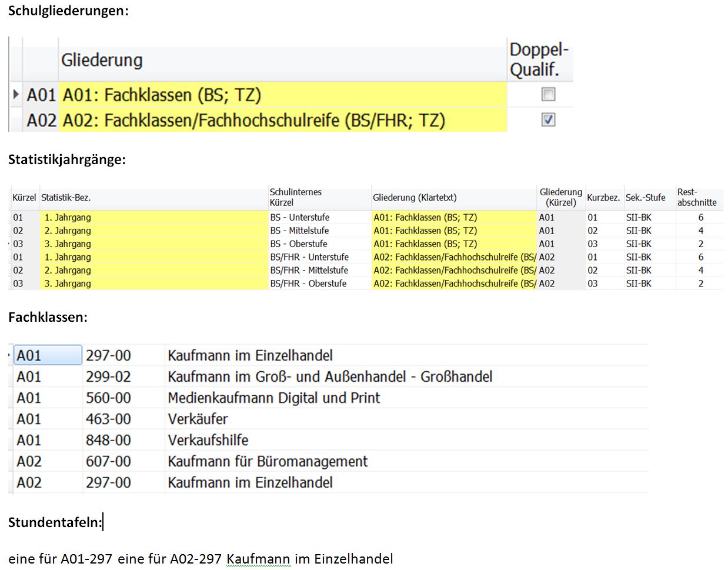The image size is (728, 570).
Task: Click the underlined word Kaufmann in bottom sentence
Action: click(259, 558)
